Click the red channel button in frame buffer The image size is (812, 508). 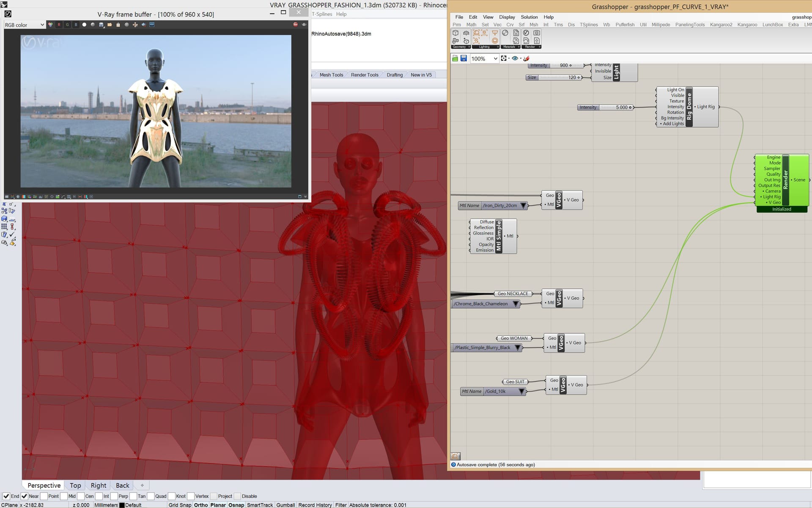click(x=59, y=25)
